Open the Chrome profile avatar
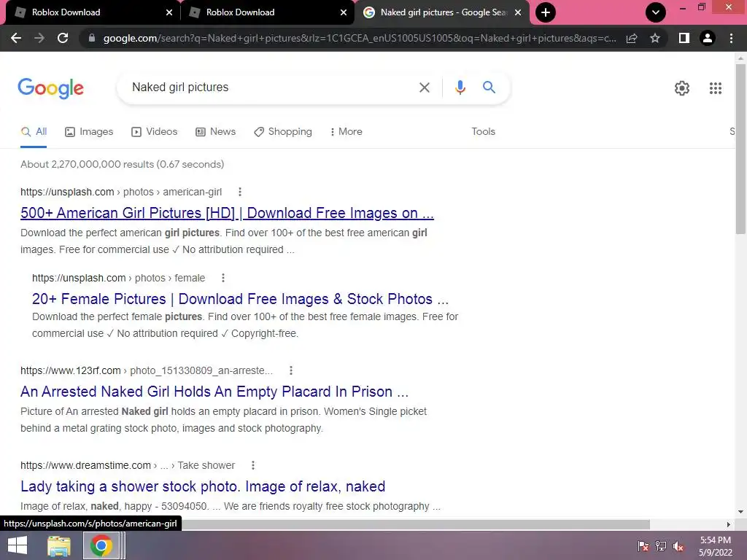Viewport: 747px width, 560px height. click(x=708, y=38)
